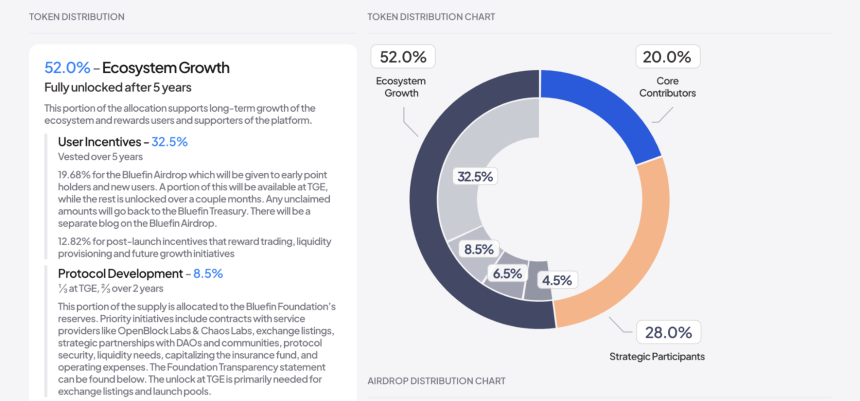Click the Airdrop Distribution Chart heading
Screen dimensions: 860x401
coord(437,381)
